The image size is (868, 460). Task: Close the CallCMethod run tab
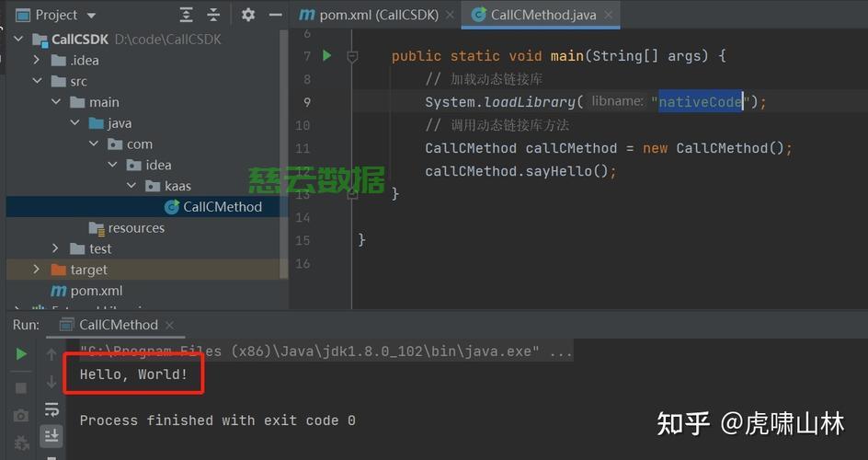(169, 326)
